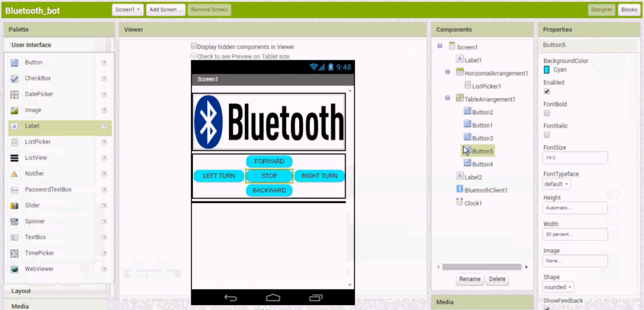Delete the selected component

click(x=497, y=279)
